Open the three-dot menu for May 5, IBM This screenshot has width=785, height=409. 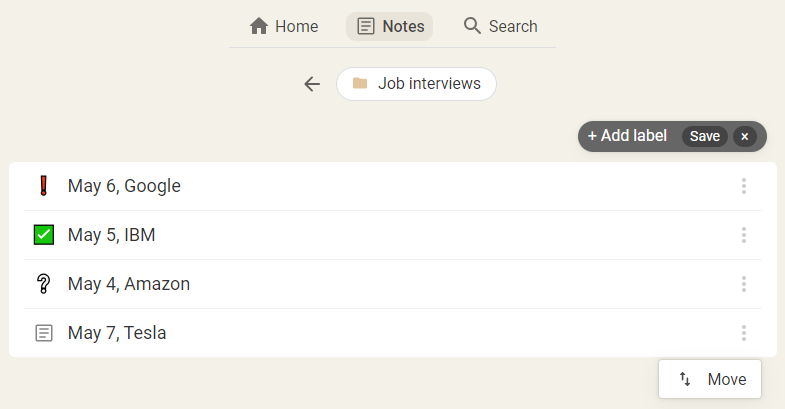(x=744, y=235)
